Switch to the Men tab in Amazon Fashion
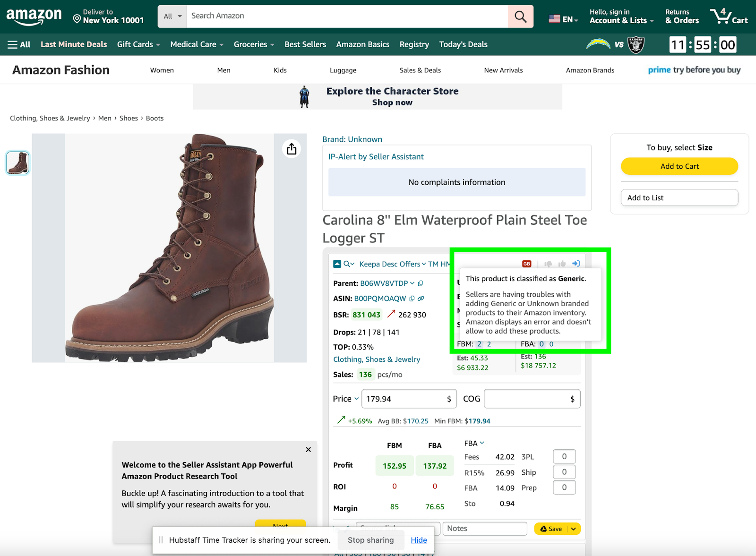Image resolution: width=756 pixels, height=556 pixels. click(223, 70)
